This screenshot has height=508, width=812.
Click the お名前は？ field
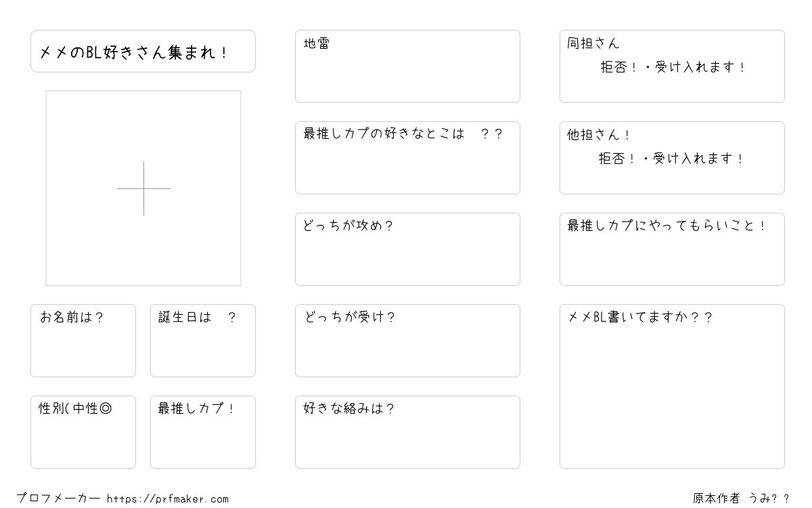[x=83, y=341]
